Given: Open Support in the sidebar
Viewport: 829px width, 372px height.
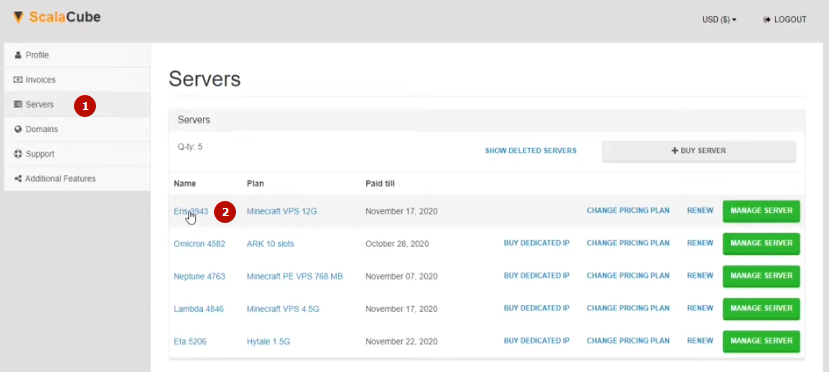Looking at the screenshot, I should click(77, 154).
